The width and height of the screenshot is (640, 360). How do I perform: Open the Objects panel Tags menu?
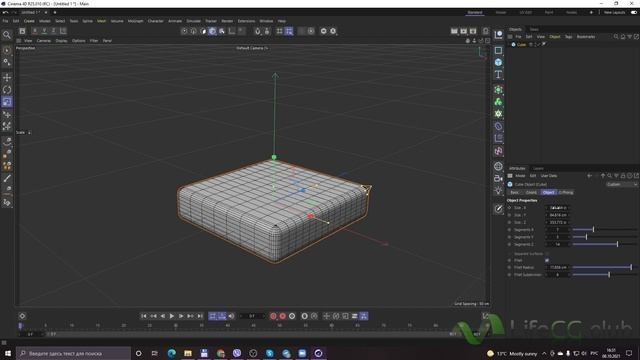pyautogui.click(x=568, y=37)
